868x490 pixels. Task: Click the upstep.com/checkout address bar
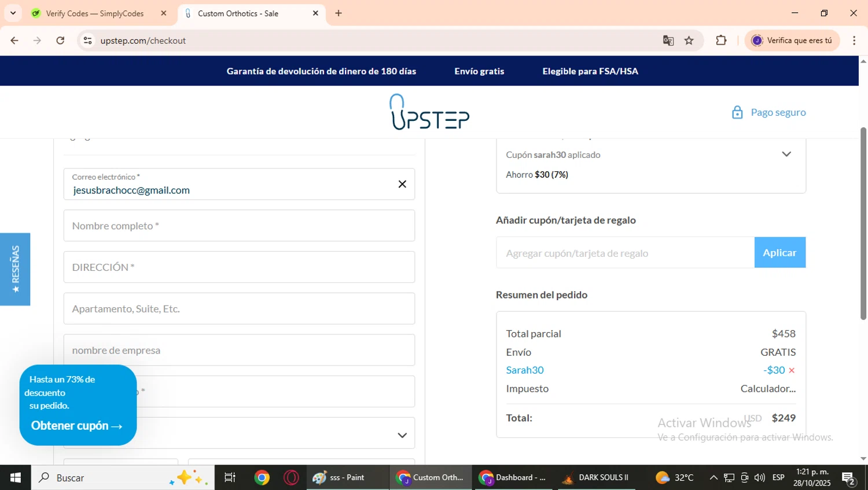pos(370,40)
